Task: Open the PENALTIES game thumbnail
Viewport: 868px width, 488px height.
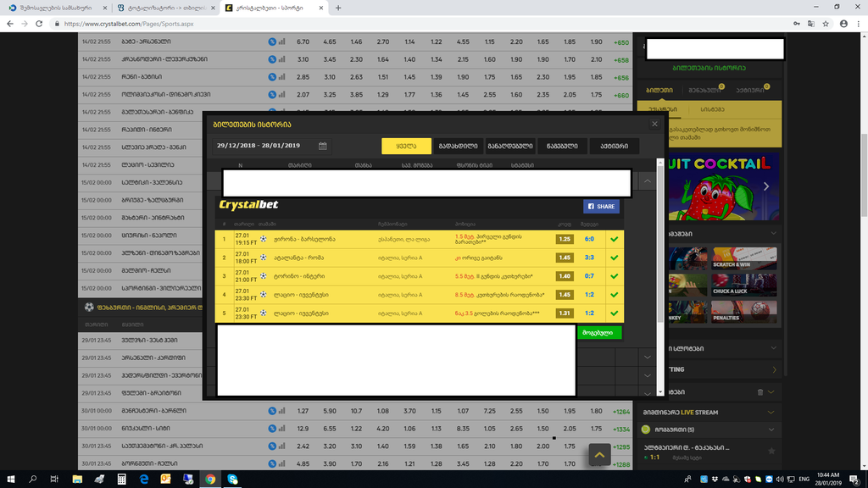Action: coord(744,312)
